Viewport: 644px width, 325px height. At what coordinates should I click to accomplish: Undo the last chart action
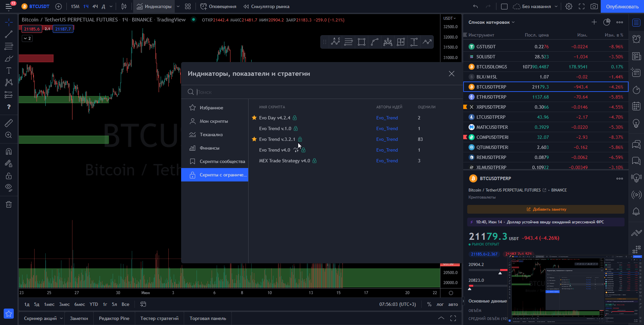tap(475, 6)
